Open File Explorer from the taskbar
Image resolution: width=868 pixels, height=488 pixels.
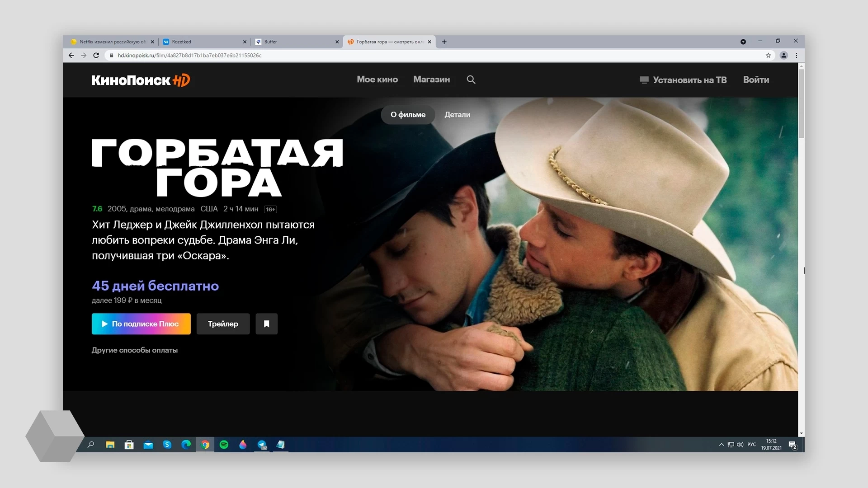point(110,445)
